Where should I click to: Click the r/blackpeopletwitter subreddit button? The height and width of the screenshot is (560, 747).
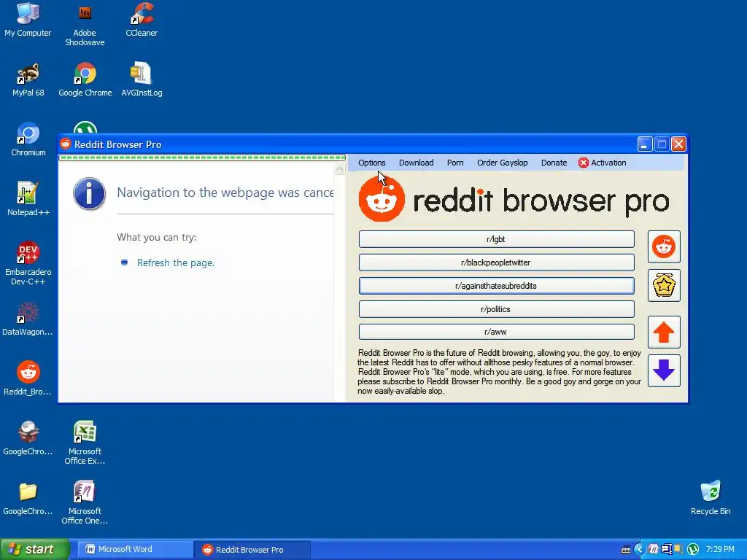point(496,262)
